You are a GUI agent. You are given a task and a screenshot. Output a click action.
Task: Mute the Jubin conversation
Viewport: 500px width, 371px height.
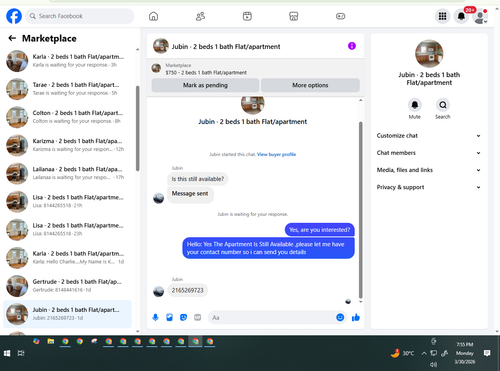415,105
